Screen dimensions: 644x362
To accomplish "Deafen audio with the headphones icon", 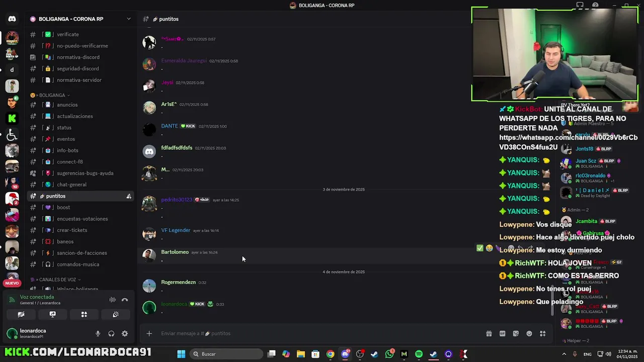I will [111, 333].
